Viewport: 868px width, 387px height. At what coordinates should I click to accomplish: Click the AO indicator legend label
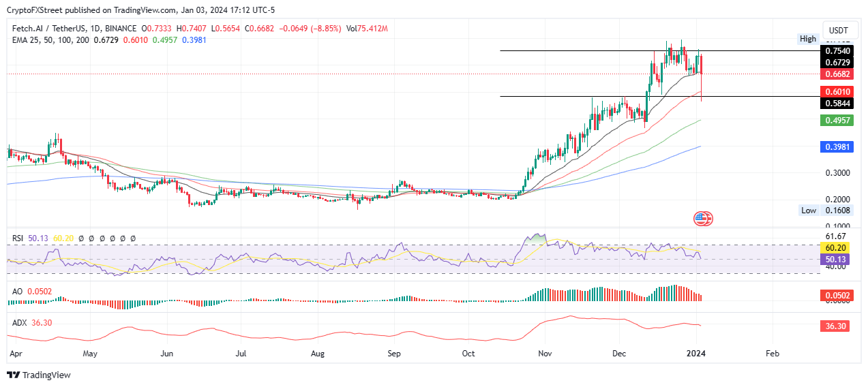coord(18,291)
